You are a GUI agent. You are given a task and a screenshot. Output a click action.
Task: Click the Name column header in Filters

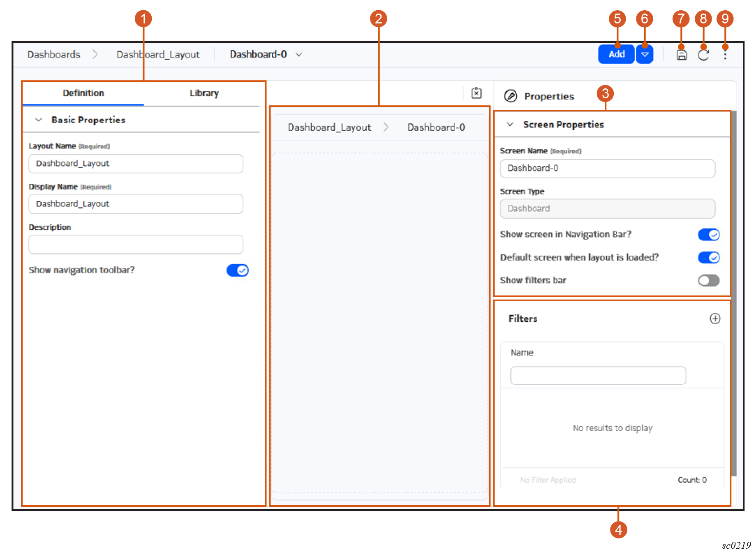522,353
